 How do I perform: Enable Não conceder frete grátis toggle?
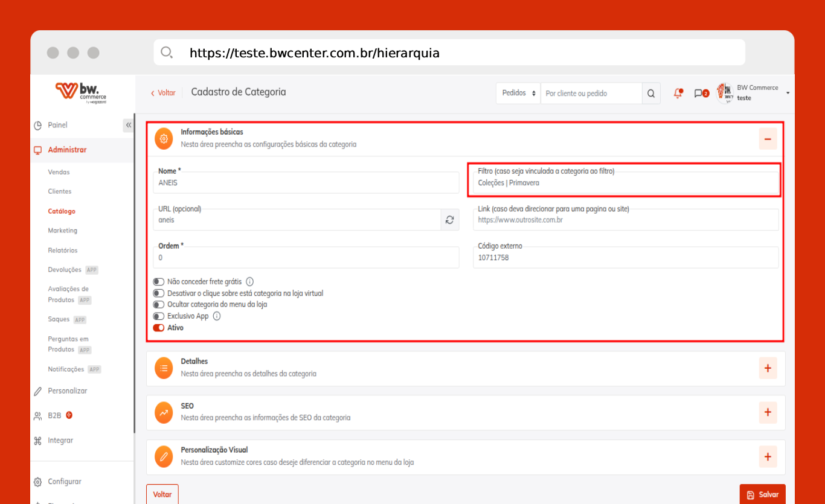pyautogui.click(x=159, y=282)
